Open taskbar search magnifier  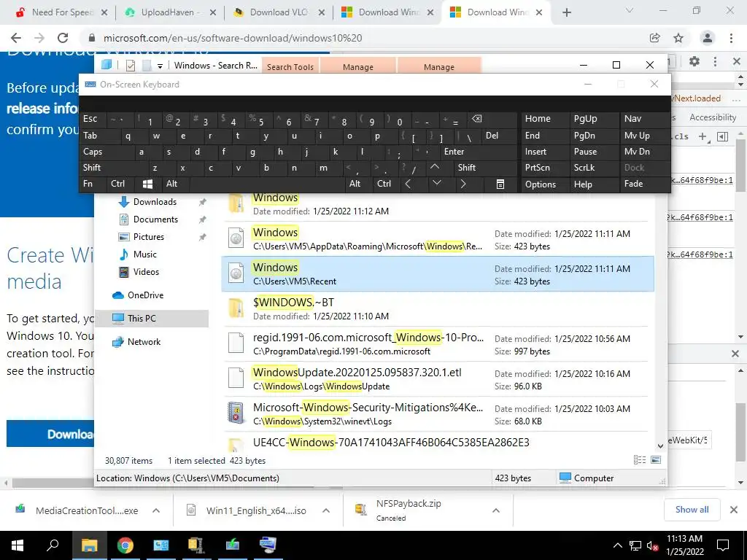(x=53, y=545)
